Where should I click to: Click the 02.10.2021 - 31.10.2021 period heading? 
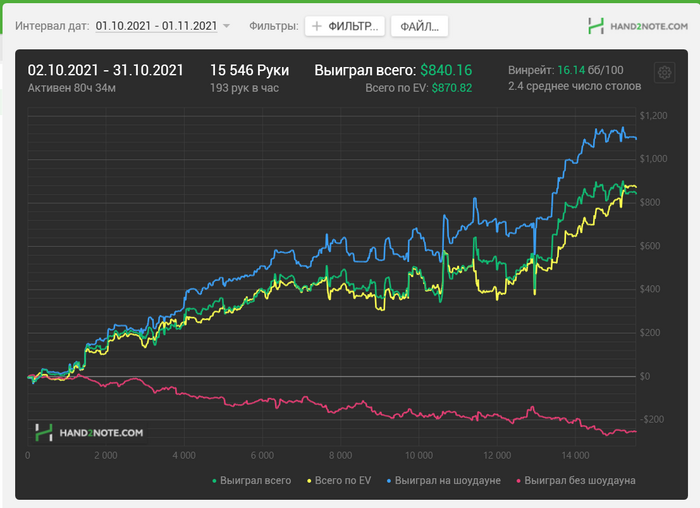click(105, 70)
